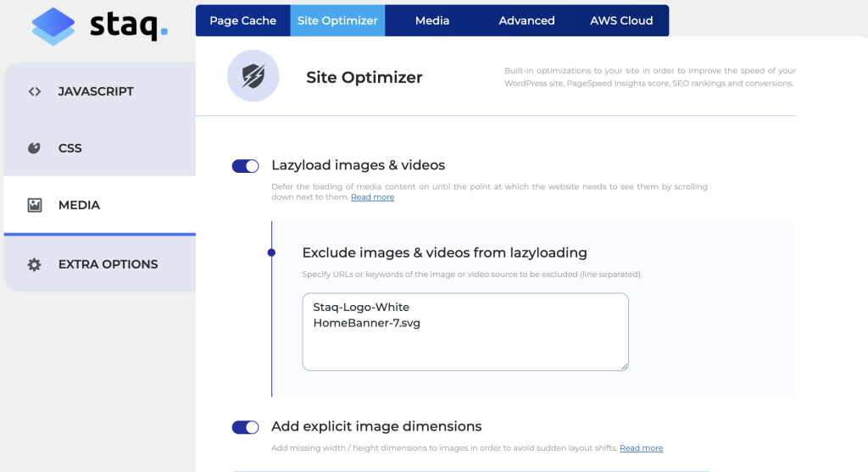Click the Extra Options gear icon
868x472 pixels.
point(34,264)
